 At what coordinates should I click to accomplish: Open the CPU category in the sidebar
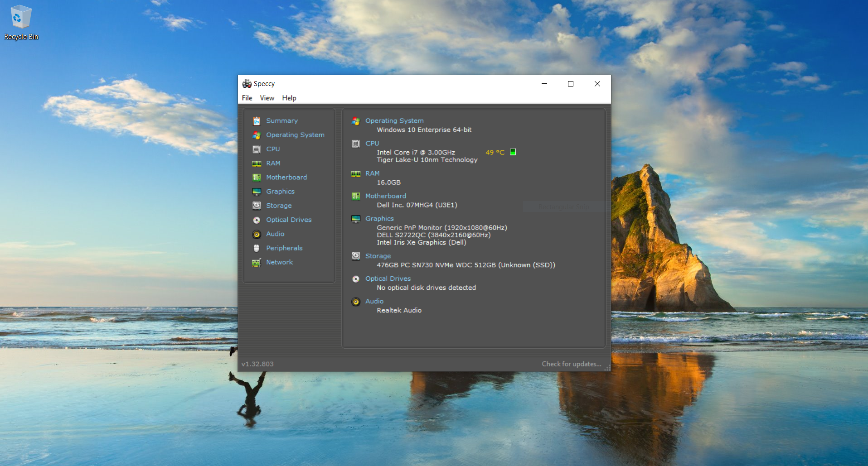273,149
